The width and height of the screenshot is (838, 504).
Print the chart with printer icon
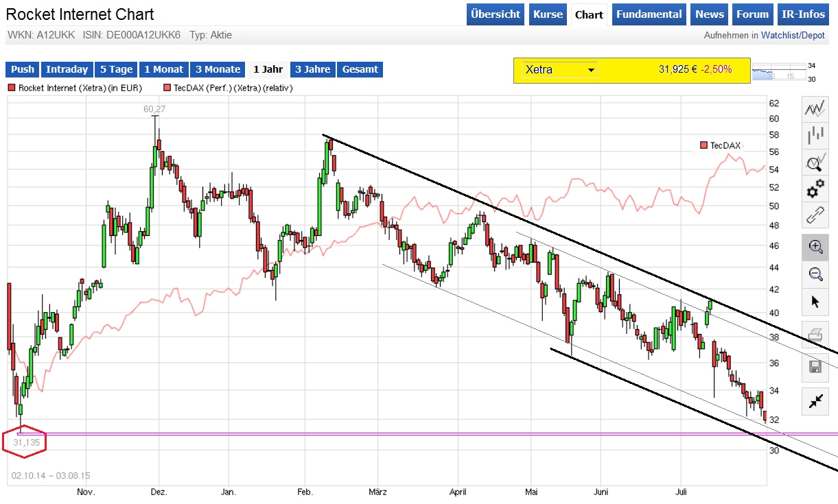click(815, 336)
